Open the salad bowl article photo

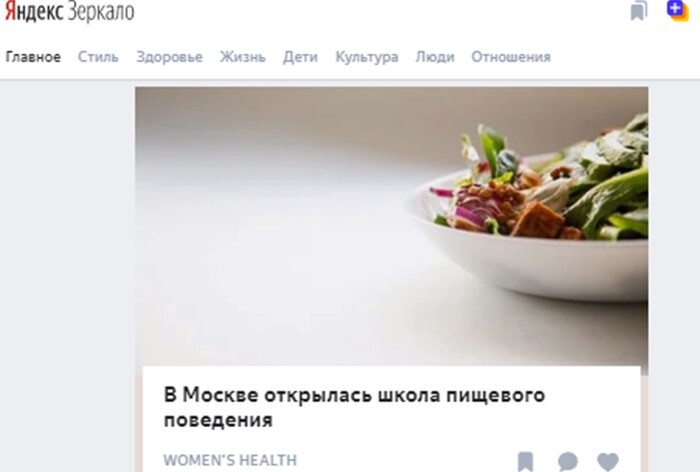392,226
